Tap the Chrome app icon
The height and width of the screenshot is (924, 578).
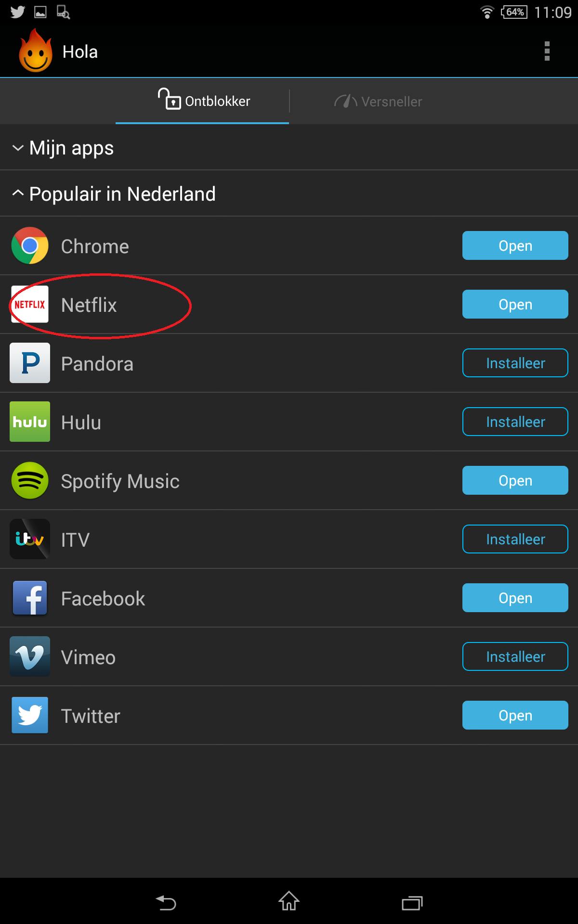tap(30, 245)
